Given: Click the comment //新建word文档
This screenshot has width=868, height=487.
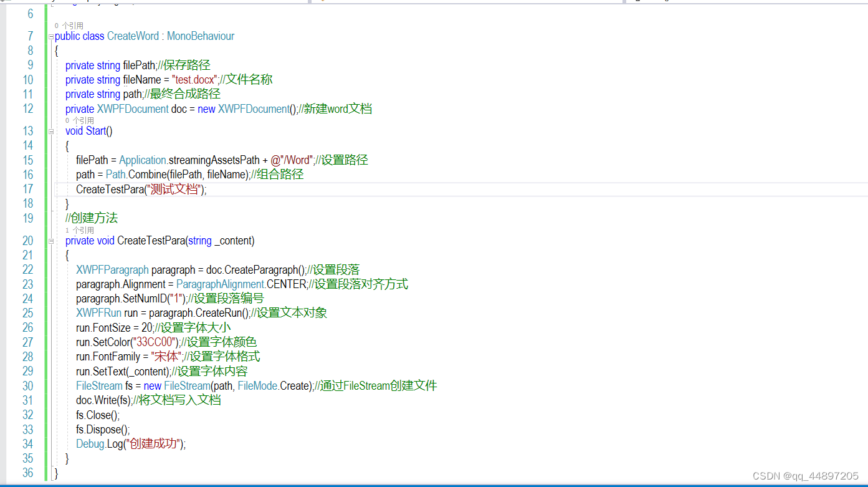Looking at the screenshot, I should pos(335,108).
